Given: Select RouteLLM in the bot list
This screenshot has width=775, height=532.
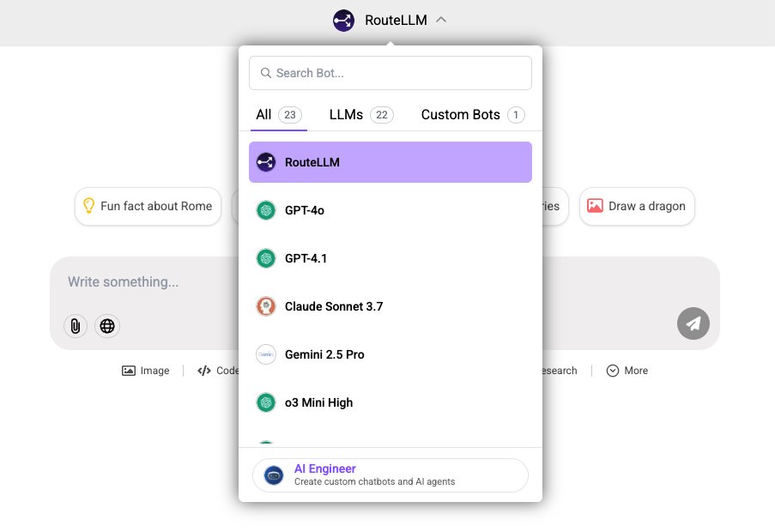Looking at the screenshot, I should tap(391, 162).
